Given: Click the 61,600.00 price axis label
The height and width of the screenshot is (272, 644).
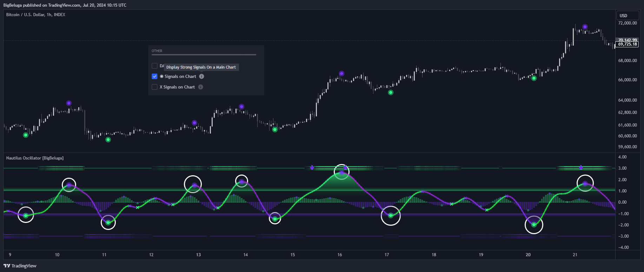Looking at the screenshot, I should [x=628, y=125].
